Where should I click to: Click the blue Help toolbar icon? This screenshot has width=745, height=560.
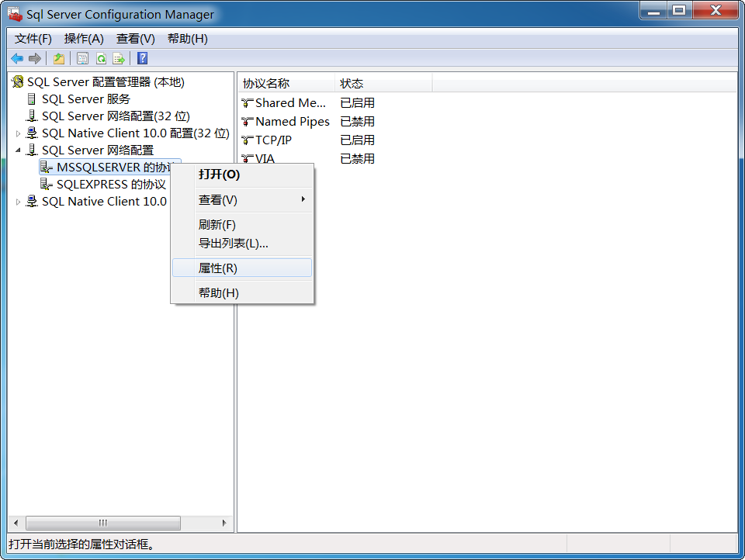142,58
